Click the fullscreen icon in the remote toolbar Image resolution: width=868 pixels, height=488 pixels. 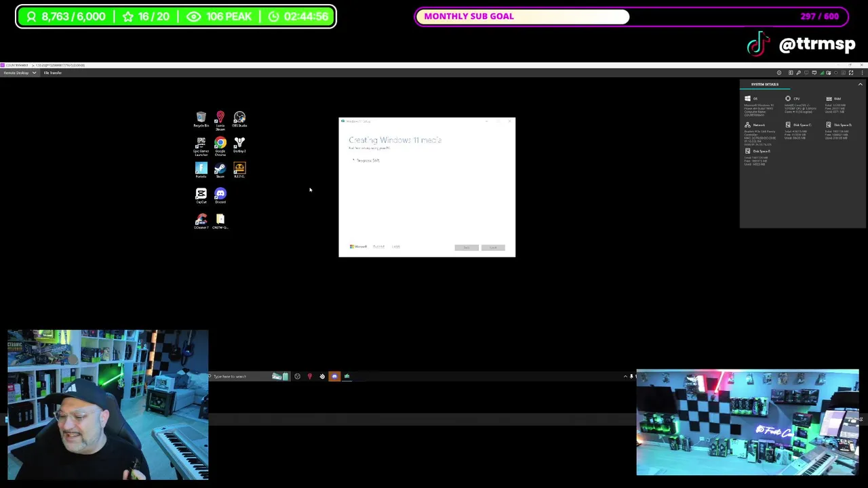tap(851, 73)
